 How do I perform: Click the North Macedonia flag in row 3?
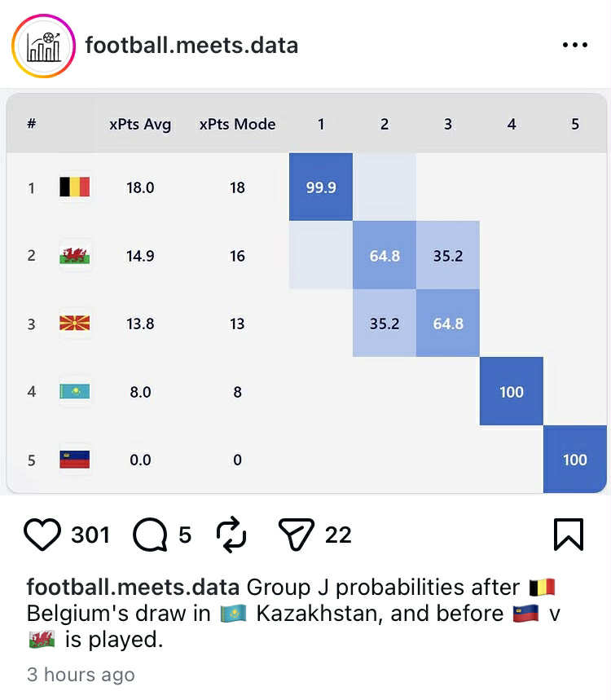coord(75,324)
